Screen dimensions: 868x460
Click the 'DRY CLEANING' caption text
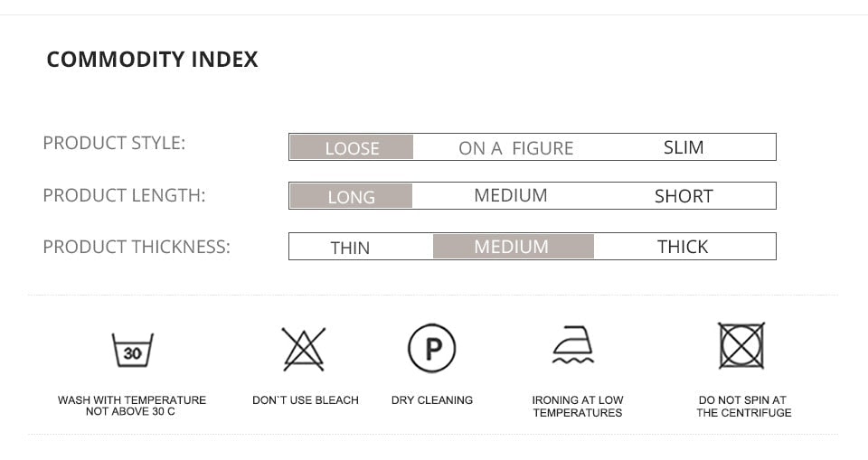coord(432,400)
